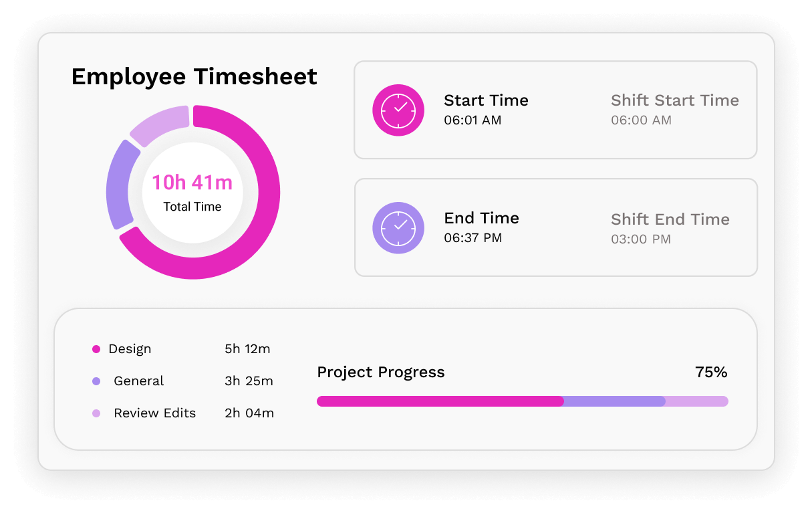Click the pink Design legend dot

96,349
